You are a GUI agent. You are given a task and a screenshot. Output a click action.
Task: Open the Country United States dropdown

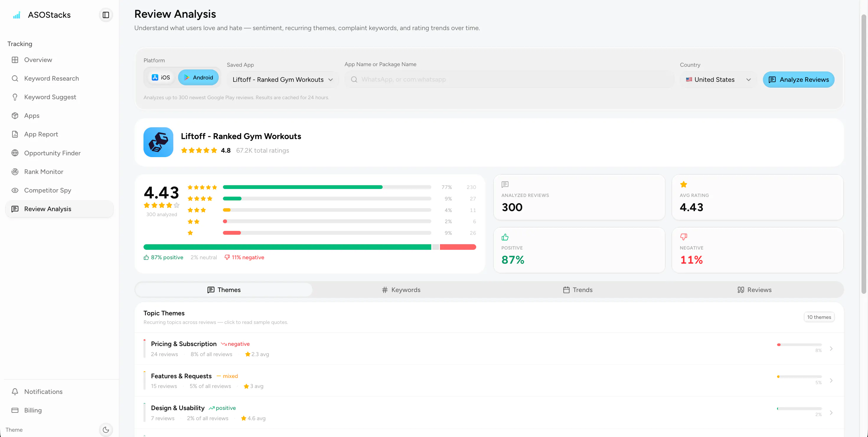coord(718,79)
